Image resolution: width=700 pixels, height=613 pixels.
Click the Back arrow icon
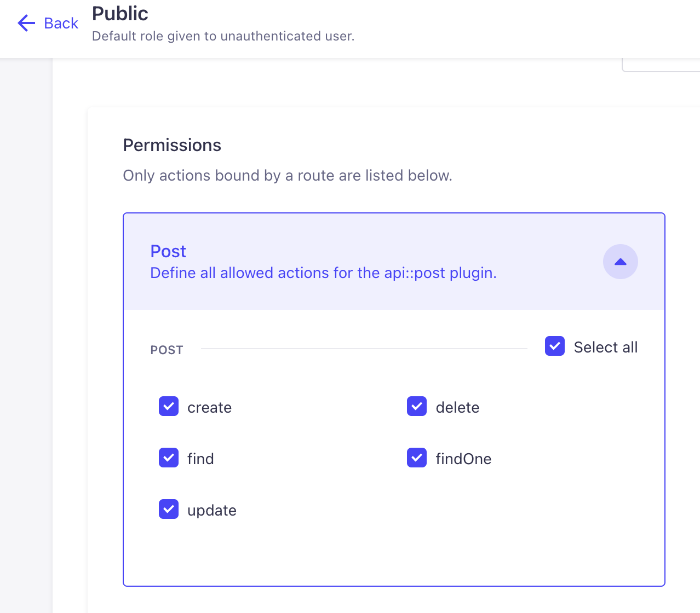point(26,23)
